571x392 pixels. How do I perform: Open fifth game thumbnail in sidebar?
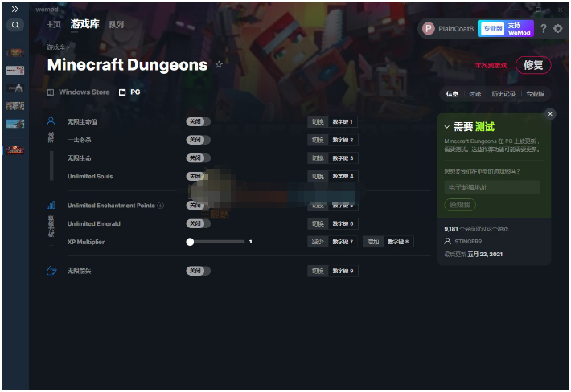(15, 124)
